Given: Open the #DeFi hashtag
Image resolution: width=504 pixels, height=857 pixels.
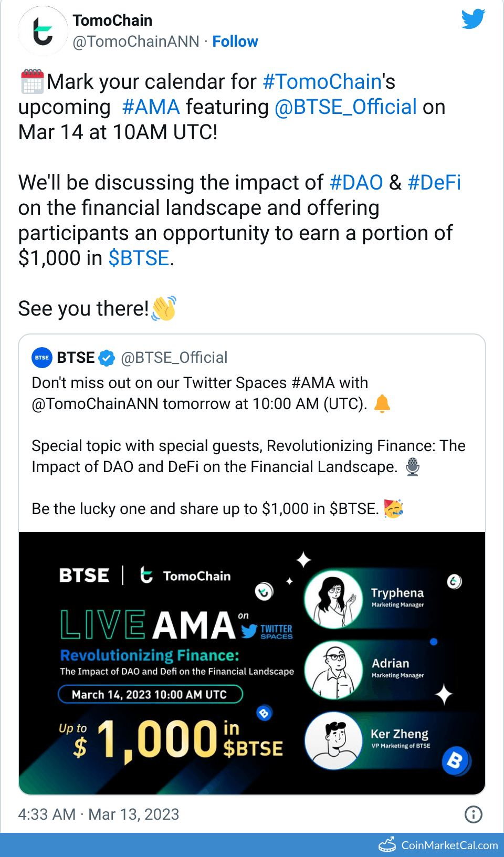Looking at the screenshot, I should tap(434, 183).
